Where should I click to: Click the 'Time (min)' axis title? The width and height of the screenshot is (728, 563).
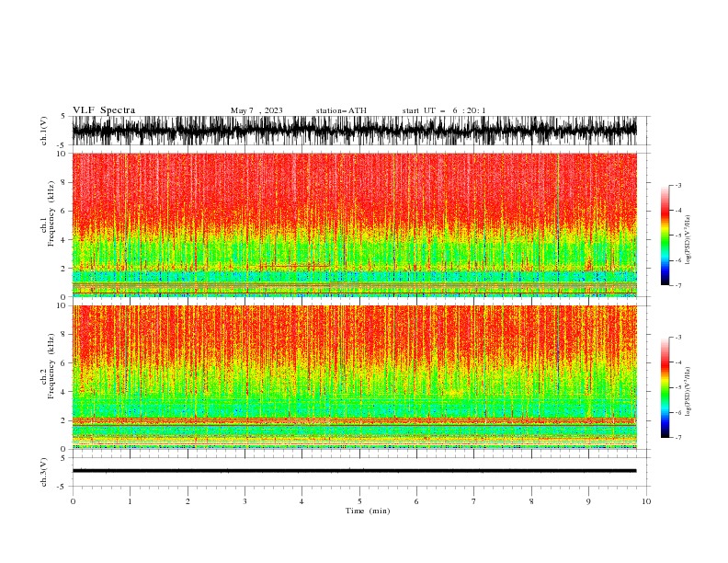[368, 511]
